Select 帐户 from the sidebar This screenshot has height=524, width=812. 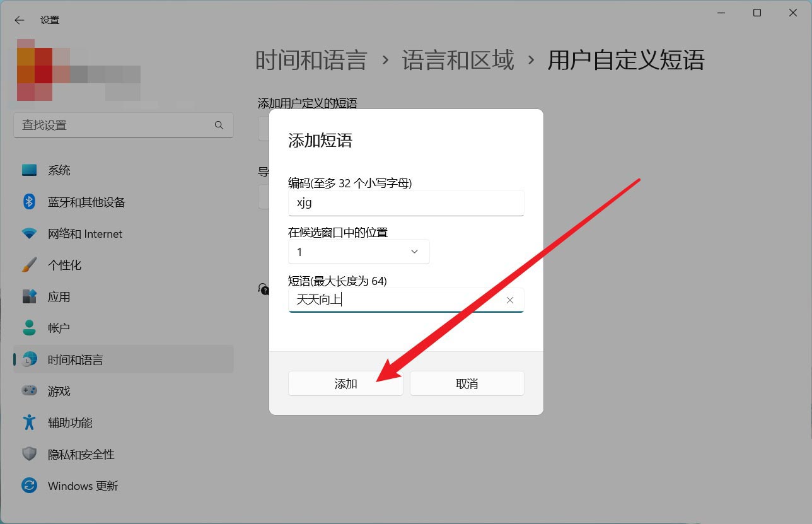59,327
